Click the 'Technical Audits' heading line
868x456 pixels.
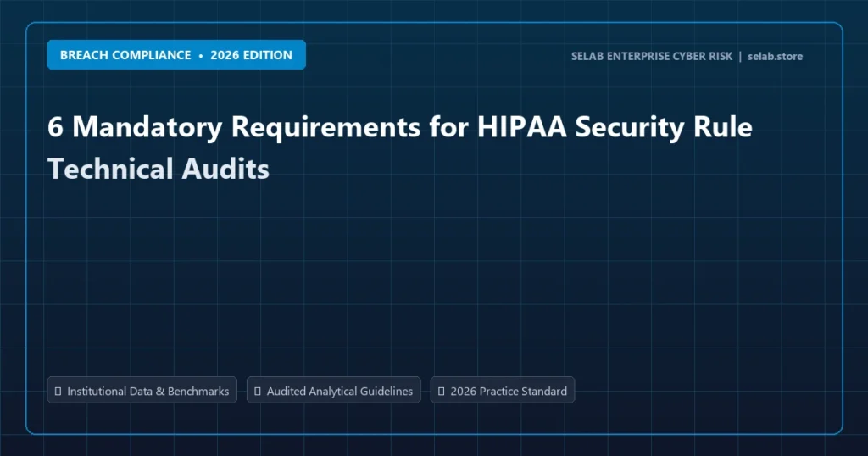click(159, 169)
